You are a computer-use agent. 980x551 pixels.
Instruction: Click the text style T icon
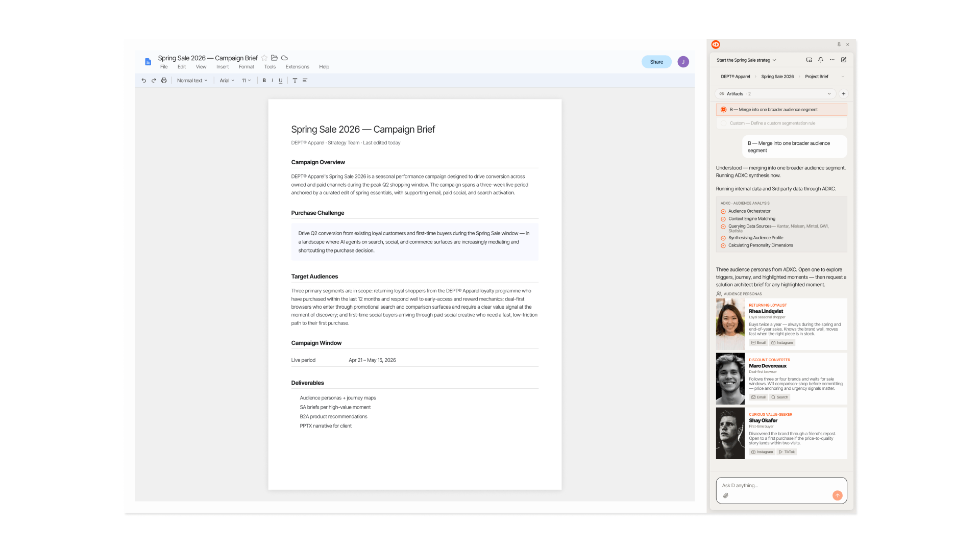coord(295,81)
